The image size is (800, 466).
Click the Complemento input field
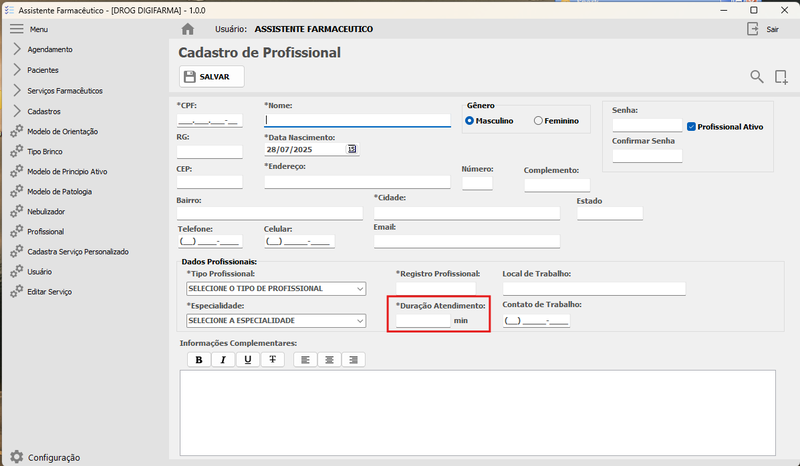point(557,185)
